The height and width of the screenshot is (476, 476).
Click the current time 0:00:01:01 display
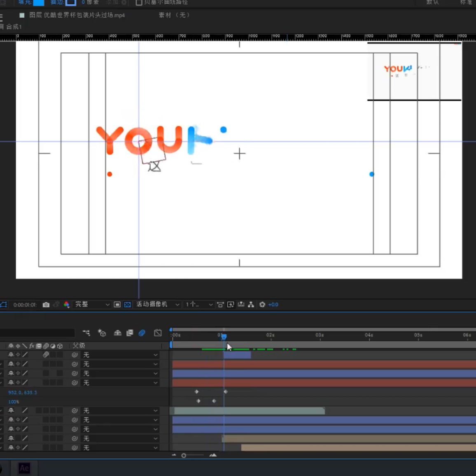(25, 305)
